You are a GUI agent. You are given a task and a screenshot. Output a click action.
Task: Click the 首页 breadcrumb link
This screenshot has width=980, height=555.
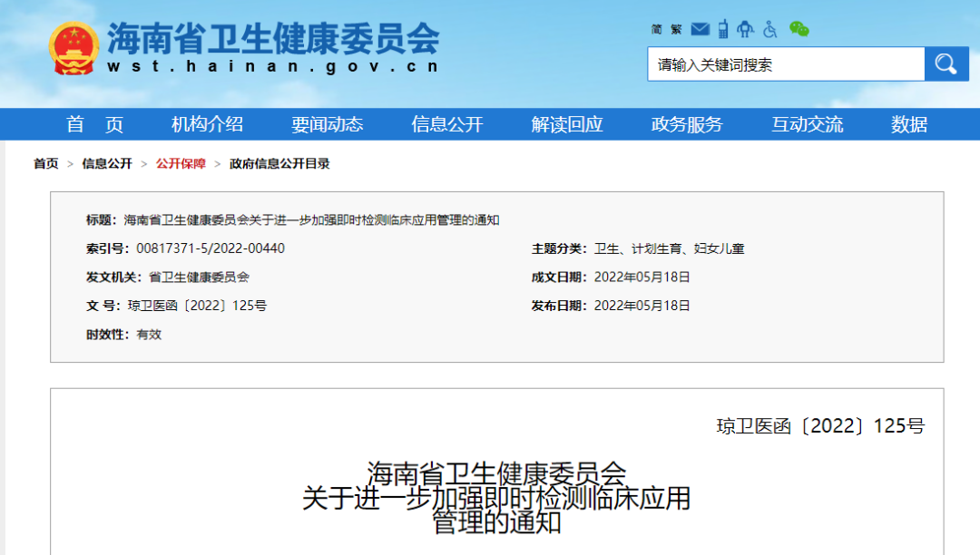click(46, 164)
